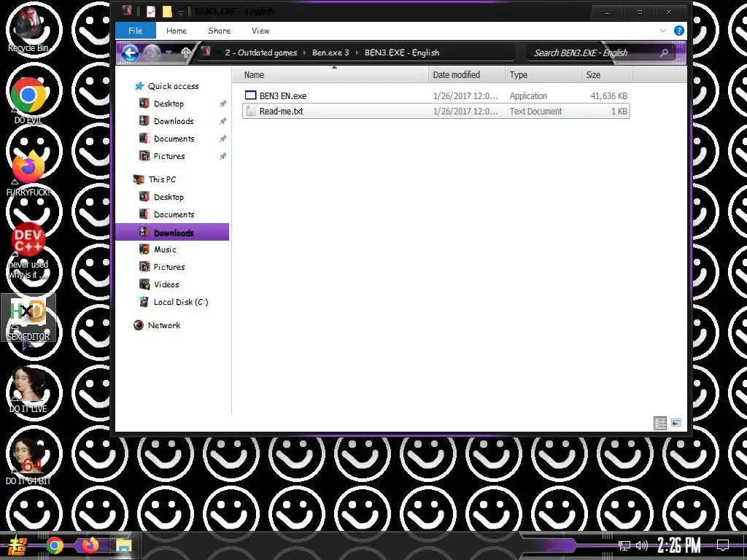Select the HxD hex editor desktop icon
This screenshot has width=747, height=560.
pyautogui.click(x=28, y=318)
